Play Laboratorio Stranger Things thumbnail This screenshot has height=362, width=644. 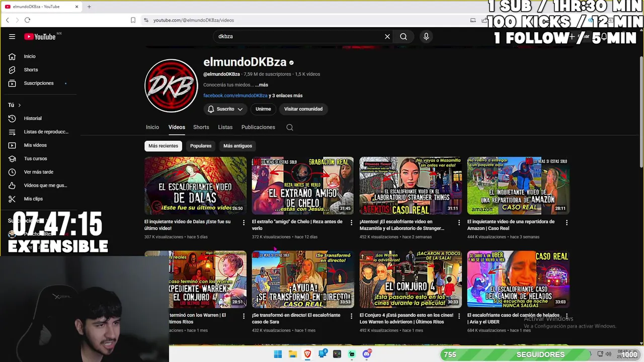(x=411, y=186)
